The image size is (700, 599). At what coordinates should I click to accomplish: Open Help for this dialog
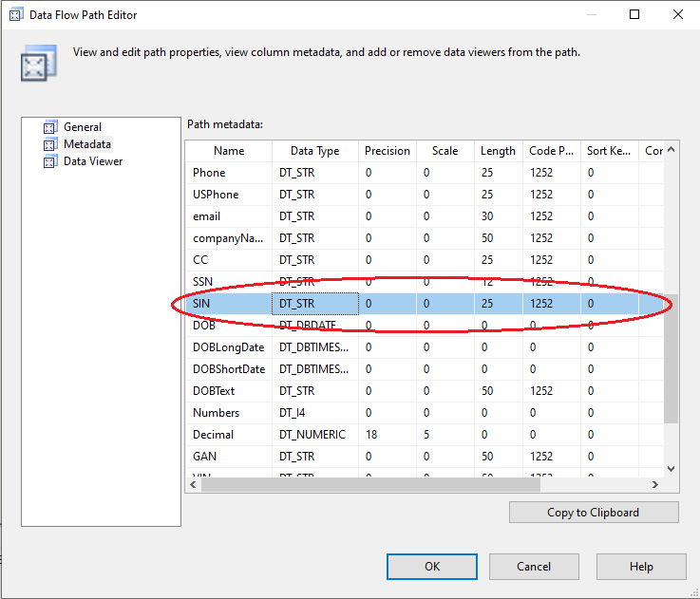pos(641,567)
